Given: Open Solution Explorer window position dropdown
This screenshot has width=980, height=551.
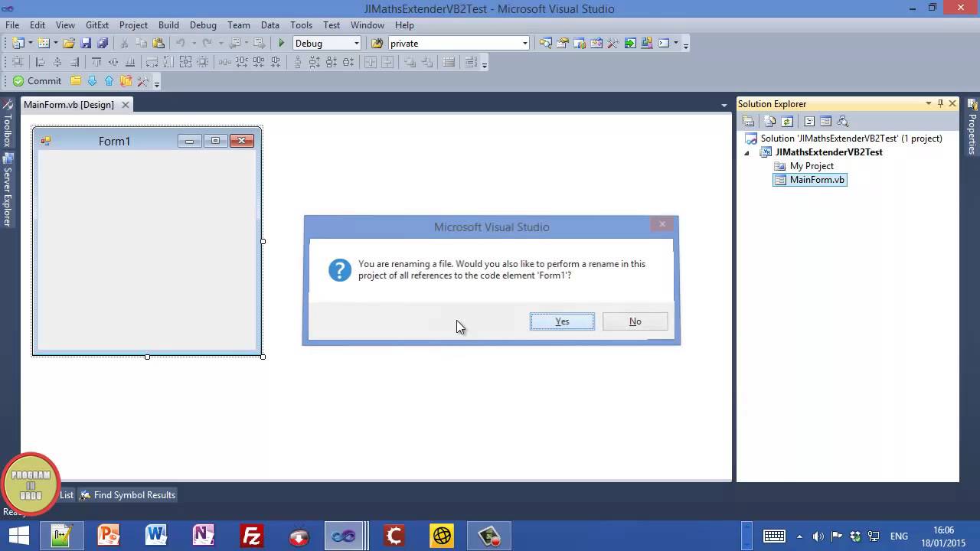Looking at the screenshot, I should [x=928, y=103].
